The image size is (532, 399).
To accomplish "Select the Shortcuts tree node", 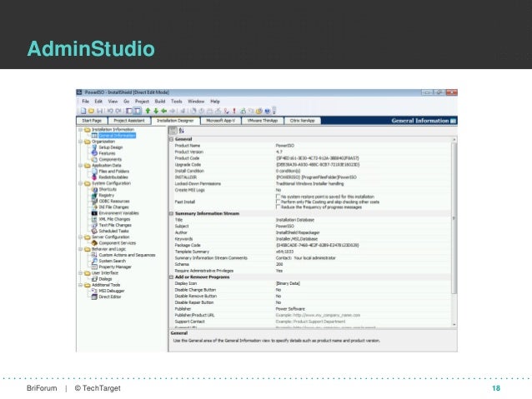I will pyautogui.click(x=108, y=189).
